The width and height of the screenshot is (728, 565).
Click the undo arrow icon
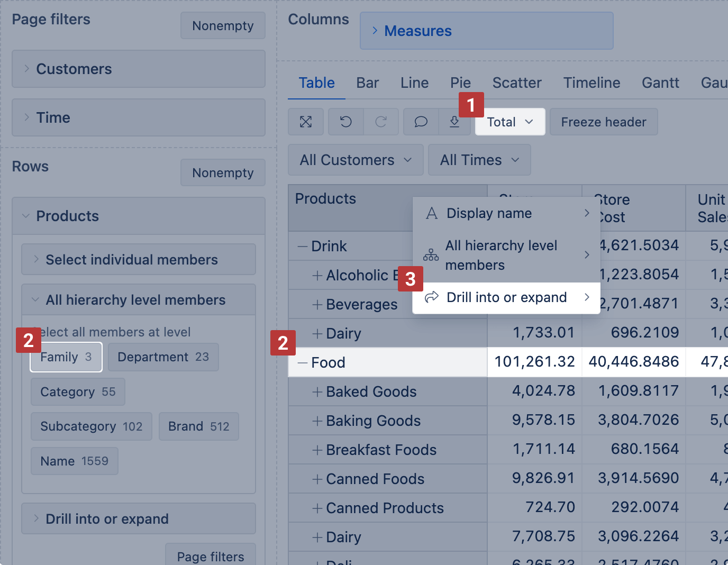(346, 122)
